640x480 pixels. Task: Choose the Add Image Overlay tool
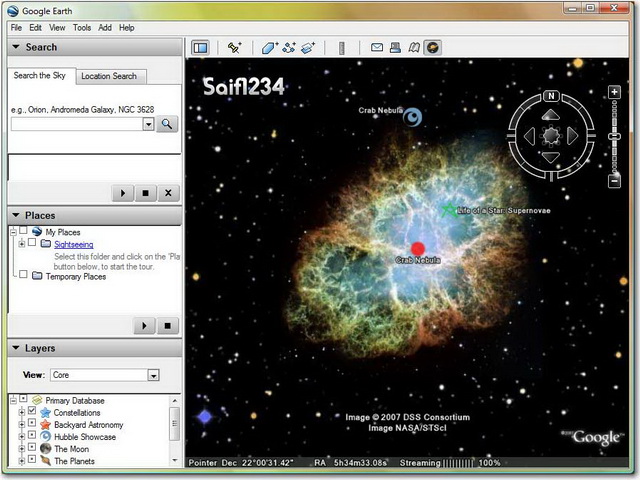[x=308, y=48]
